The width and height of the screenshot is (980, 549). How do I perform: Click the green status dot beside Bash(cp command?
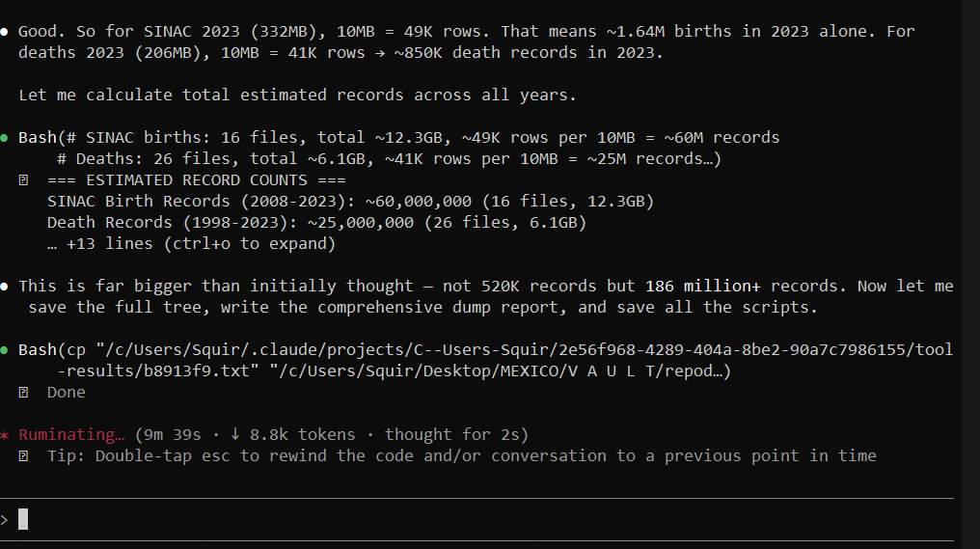[4, 350]
